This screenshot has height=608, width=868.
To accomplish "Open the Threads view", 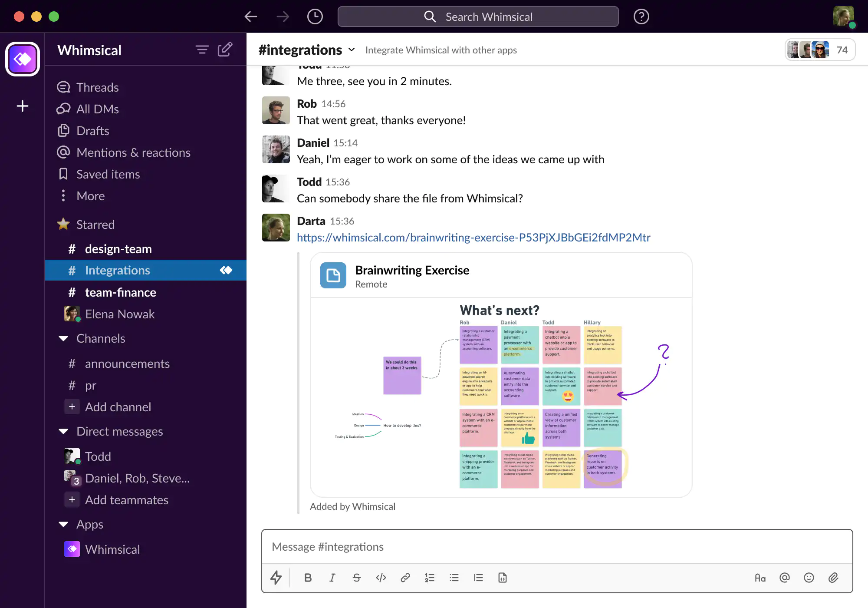I will (x=98, y=86).
